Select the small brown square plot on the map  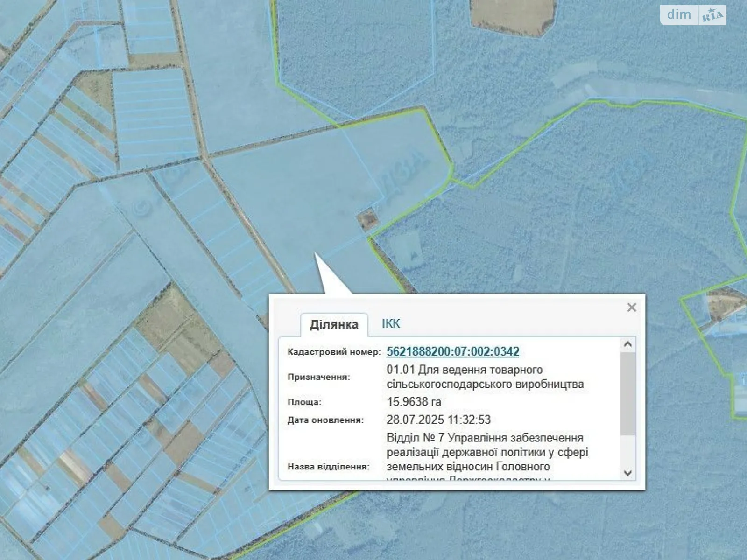pyautogui.click(x=367, y=218)
